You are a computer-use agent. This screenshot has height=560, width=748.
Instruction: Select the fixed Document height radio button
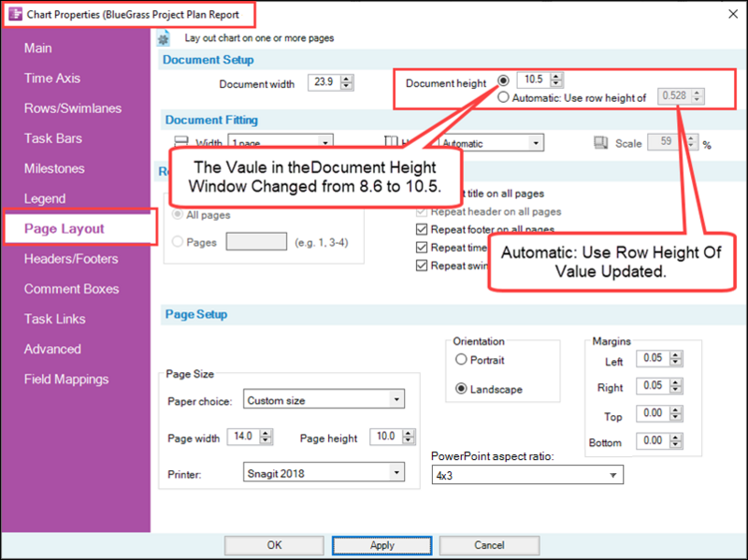point(503,80)
